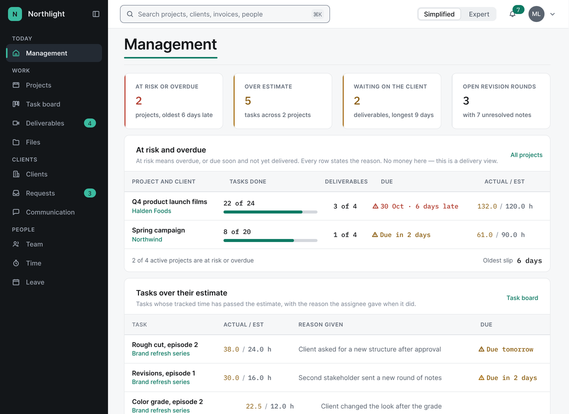Click the Task board sidebar icon
569x414 pixels.
(16, 104)
